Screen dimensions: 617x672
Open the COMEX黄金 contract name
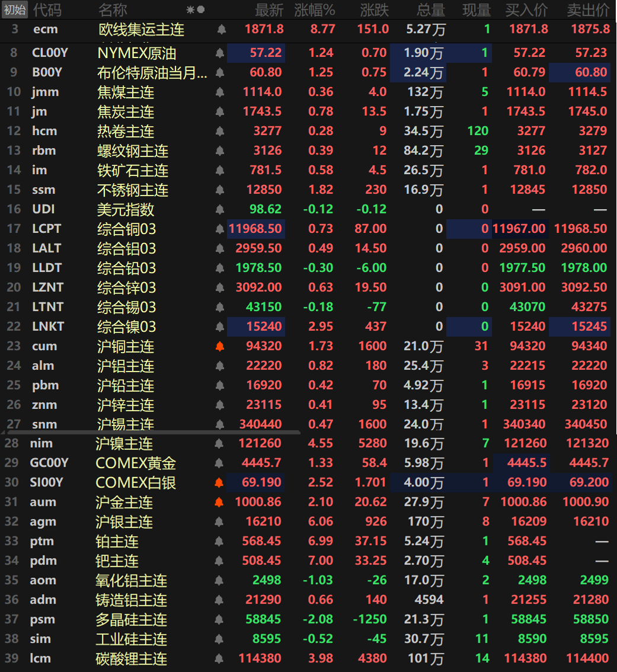click(x=136, y=463)
